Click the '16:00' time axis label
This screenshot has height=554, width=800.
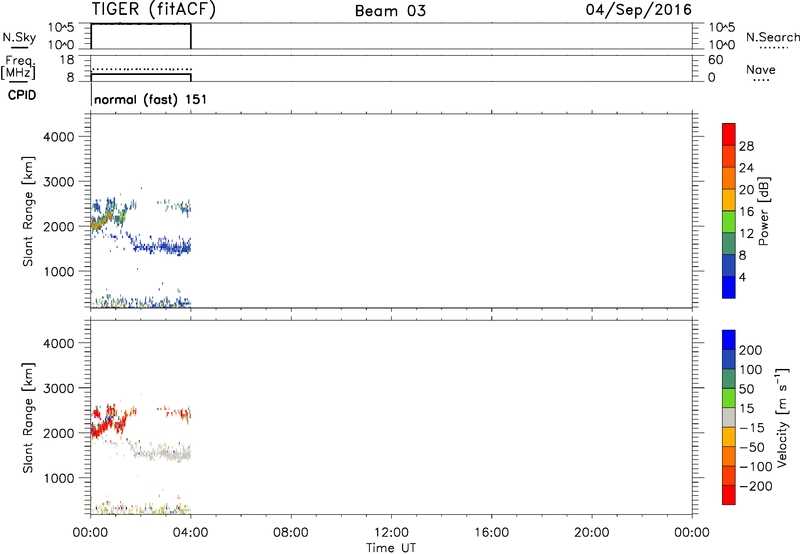pos(491,533)
